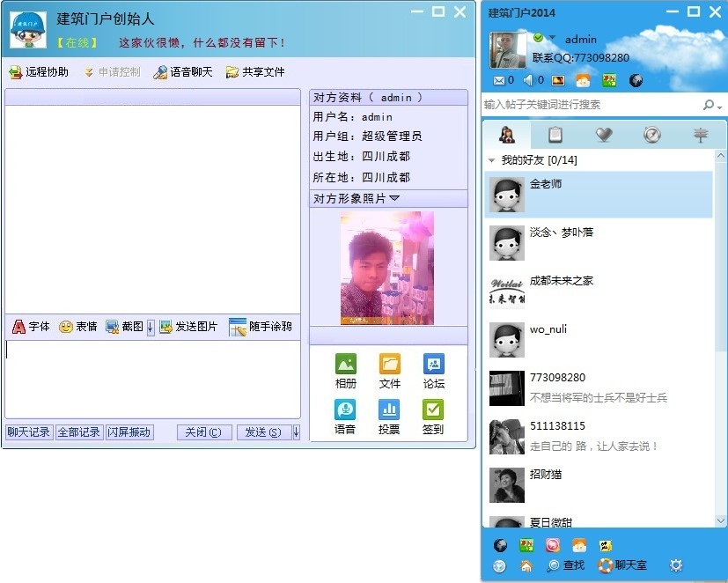This screenshot has width=728, height=583.
Task: Click globe icon in admin header
Action: 636,80
